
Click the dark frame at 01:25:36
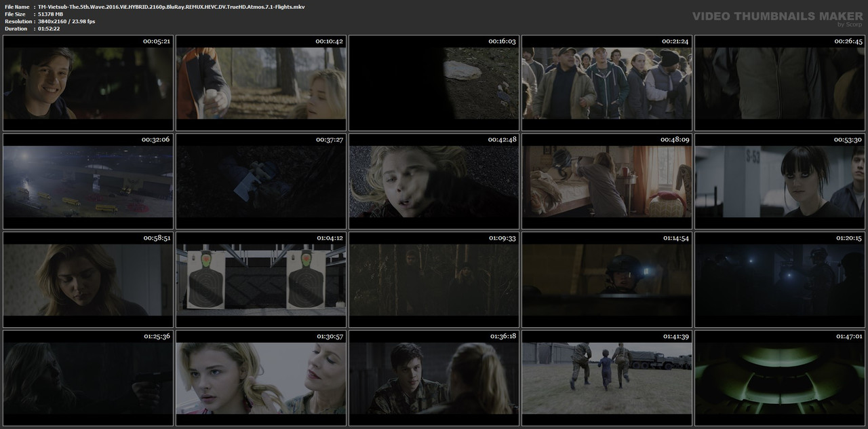(88, 378)
